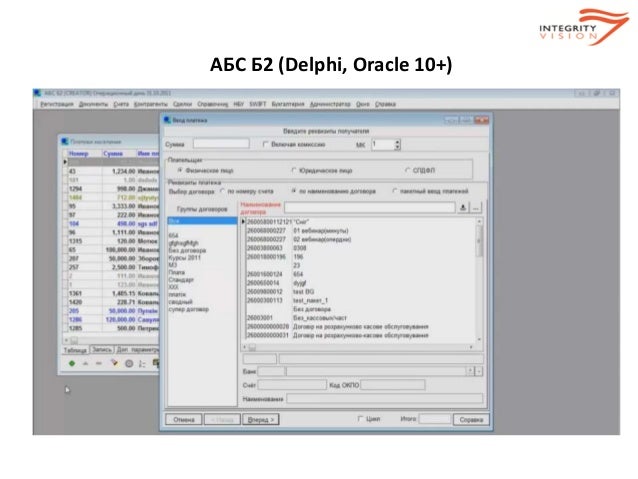Open the Контрагенты menu
Image resolution: width=638 pixels, height=479 pixels.
click(151, 104)
